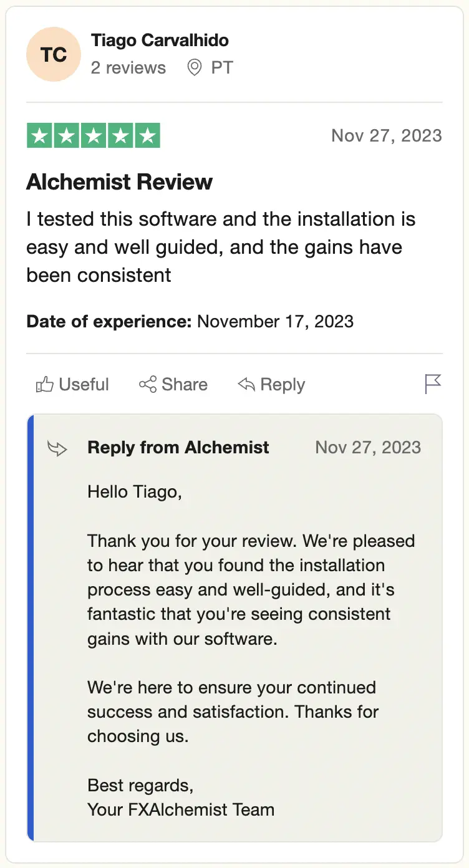Click the Reply arrow icon
Viewport: 469px width, 868px height.
[247, 385]
